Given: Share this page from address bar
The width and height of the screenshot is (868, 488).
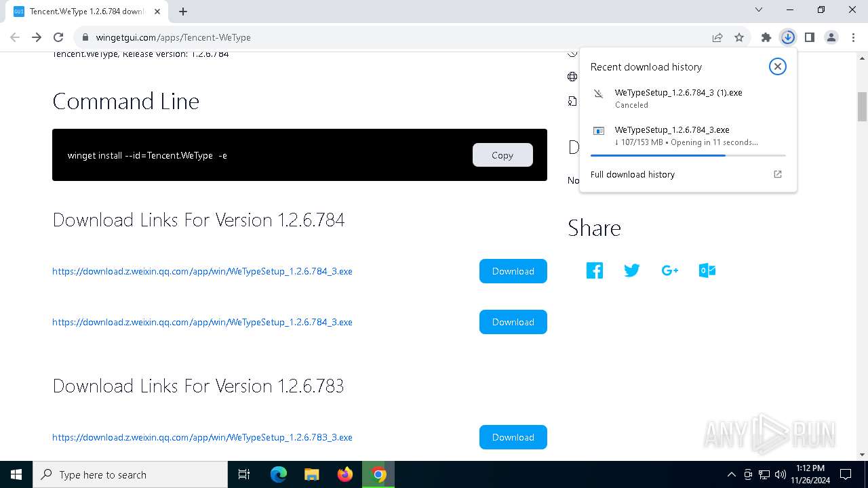Looking at the screenshot, I should (x=717, y=37).
